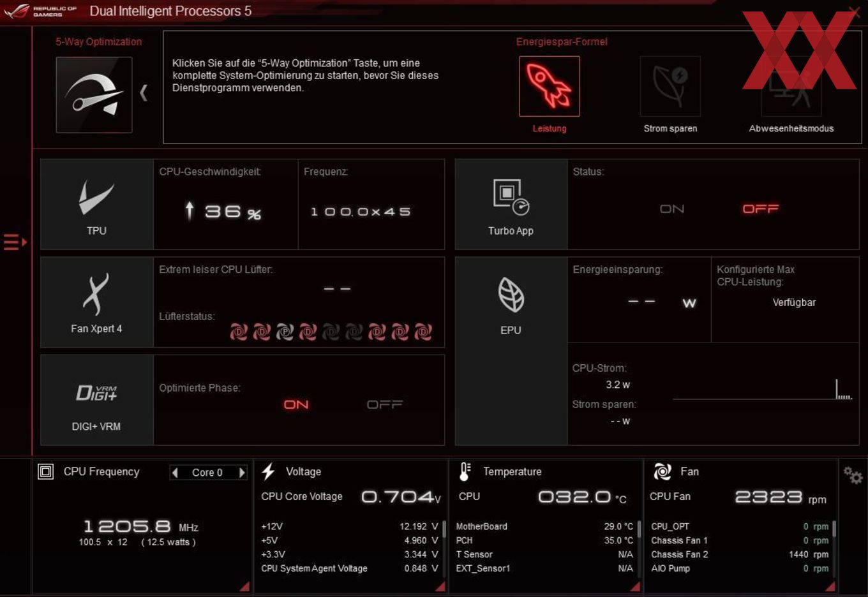Click the Fan monitor icon
868x597 pixels.
click(662, 471)
